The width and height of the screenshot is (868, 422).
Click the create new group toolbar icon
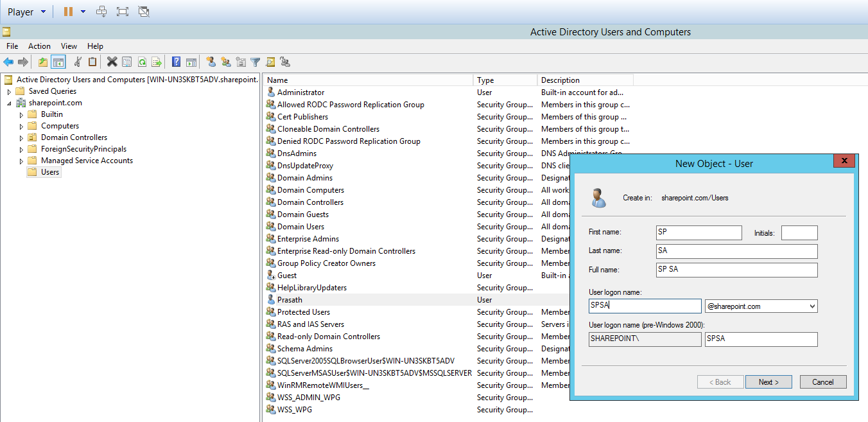[225, 62]
